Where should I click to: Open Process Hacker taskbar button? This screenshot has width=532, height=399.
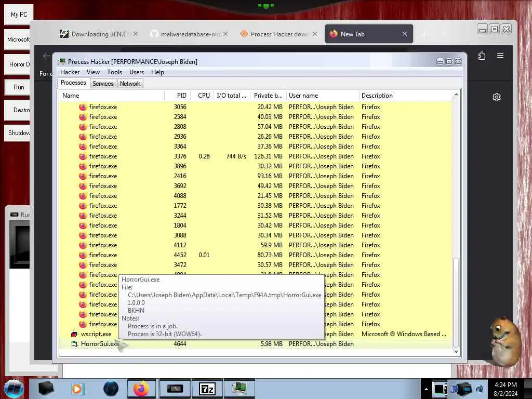click(239, 389)
